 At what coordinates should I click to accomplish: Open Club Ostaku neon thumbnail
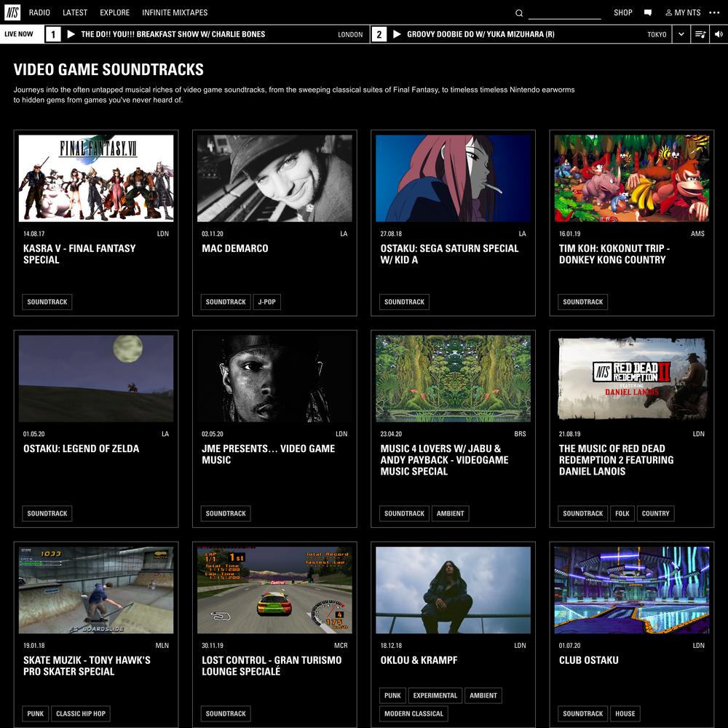point(631,590)
